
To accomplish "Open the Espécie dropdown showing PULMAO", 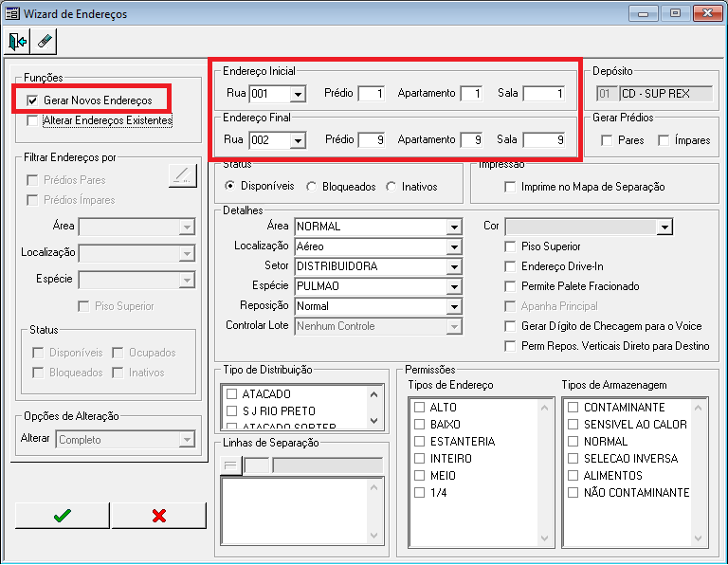I will pyautogui.click(x=454, y=287).
